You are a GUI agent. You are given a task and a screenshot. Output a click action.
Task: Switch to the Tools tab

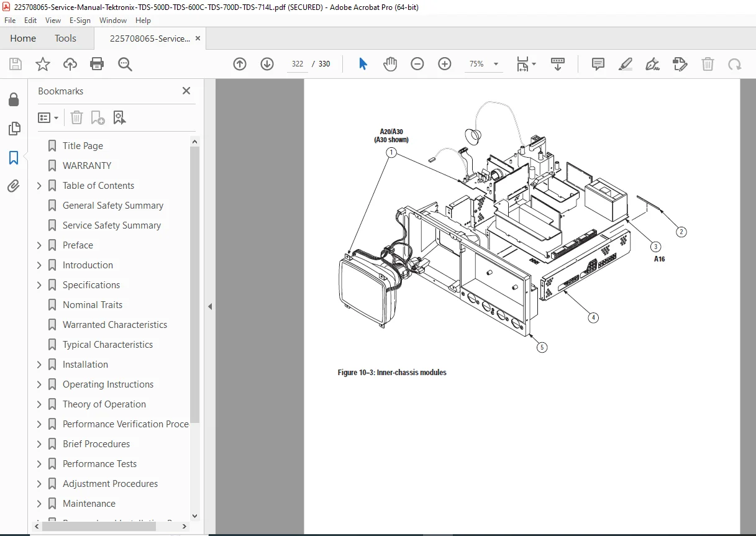click(65, 39)
